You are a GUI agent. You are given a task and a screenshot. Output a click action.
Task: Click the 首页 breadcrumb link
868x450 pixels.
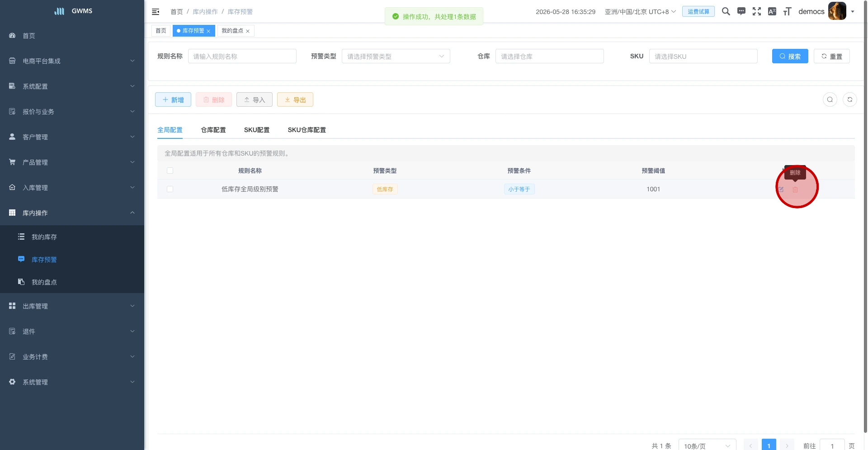(x=177, y=12)
